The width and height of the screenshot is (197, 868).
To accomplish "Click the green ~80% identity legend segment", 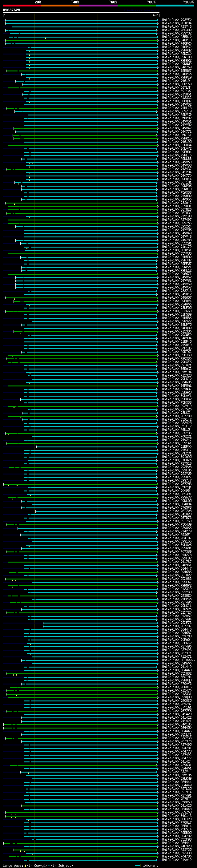I will tap(137, 6).
